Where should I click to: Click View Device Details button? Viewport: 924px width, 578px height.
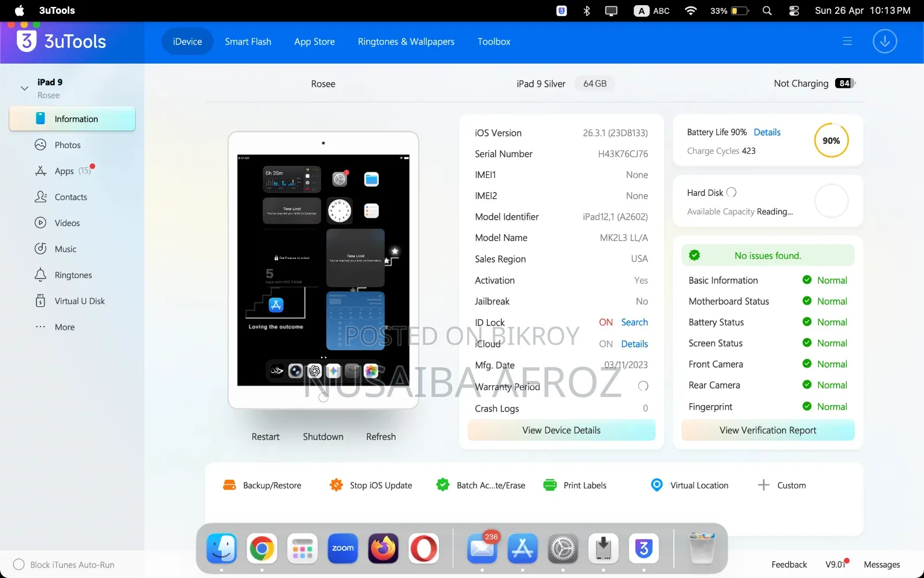click(561, 430)
